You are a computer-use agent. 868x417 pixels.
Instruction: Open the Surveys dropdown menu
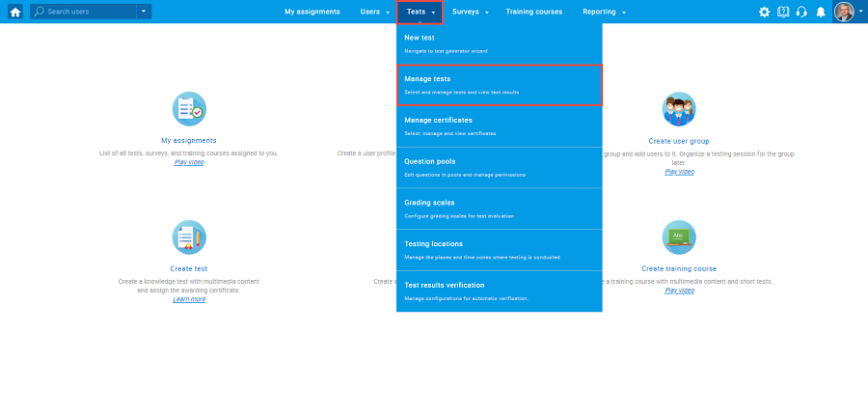[x=471, y=12]
